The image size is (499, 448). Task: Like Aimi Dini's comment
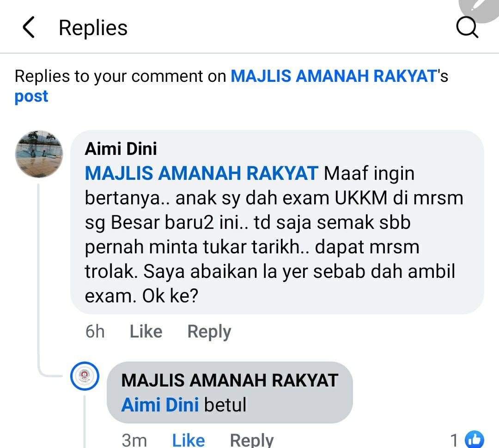point(146,331)
